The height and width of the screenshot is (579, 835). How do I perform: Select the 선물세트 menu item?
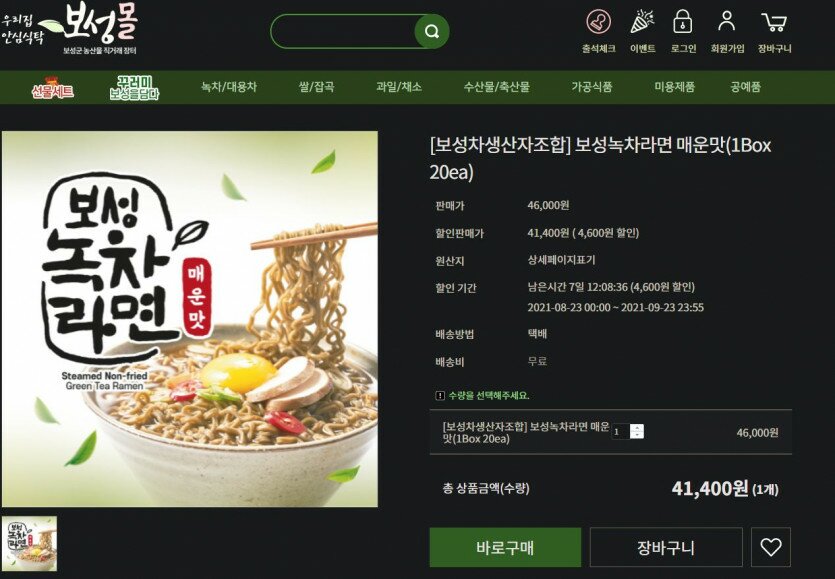[52, 88]
